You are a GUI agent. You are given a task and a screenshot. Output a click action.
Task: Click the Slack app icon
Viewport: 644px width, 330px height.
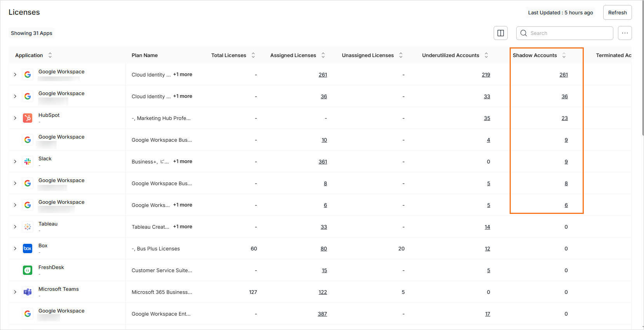28,162
